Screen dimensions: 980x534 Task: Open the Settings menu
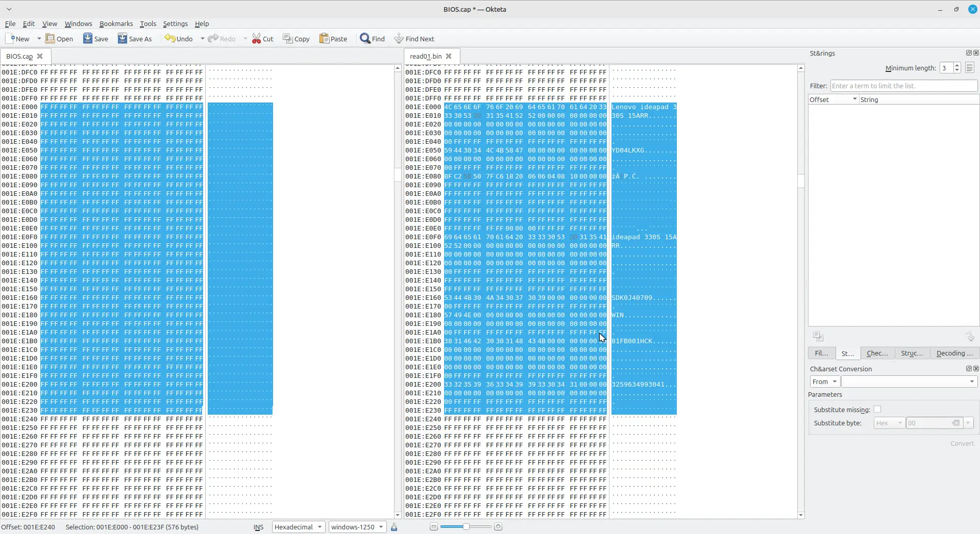pos(175,23)
